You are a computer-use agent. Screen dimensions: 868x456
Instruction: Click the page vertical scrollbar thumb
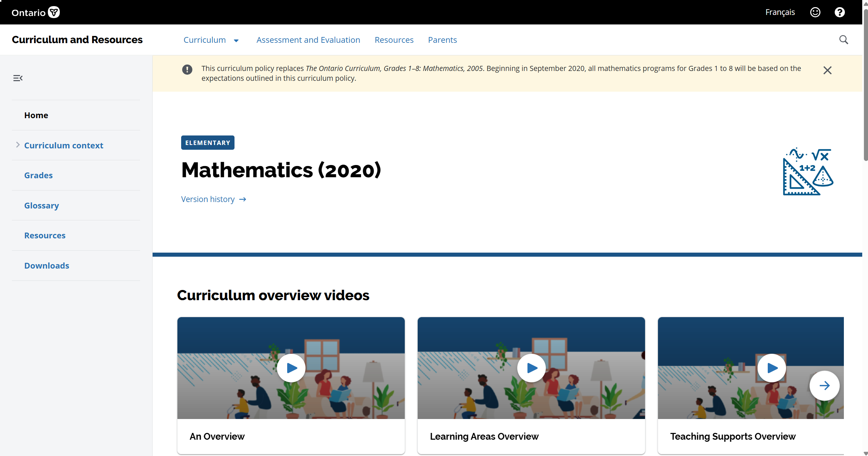(865, 85)
